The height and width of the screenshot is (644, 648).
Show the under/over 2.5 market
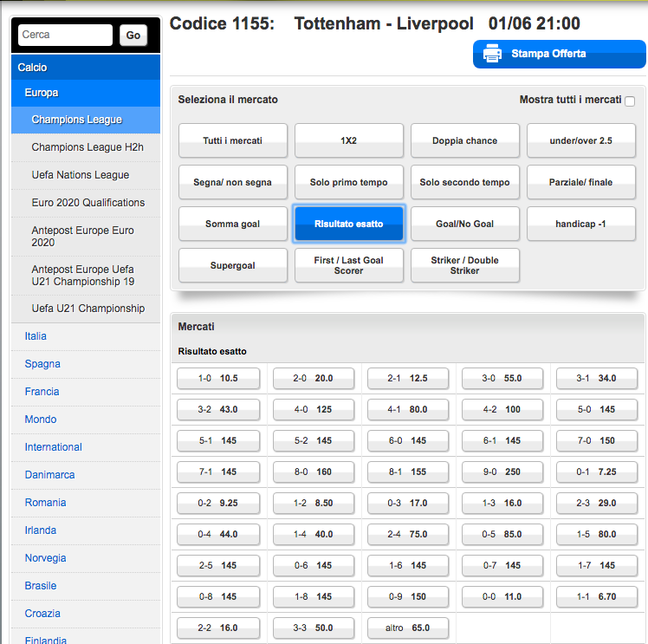click(580, 140)
